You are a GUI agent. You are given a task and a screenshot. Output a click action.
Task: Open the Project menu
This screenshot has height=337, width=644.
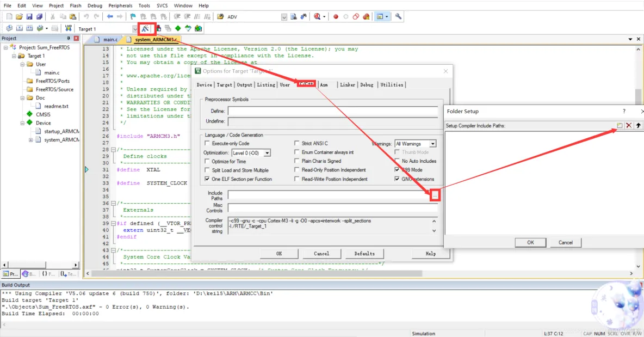(x=56, y=5)
